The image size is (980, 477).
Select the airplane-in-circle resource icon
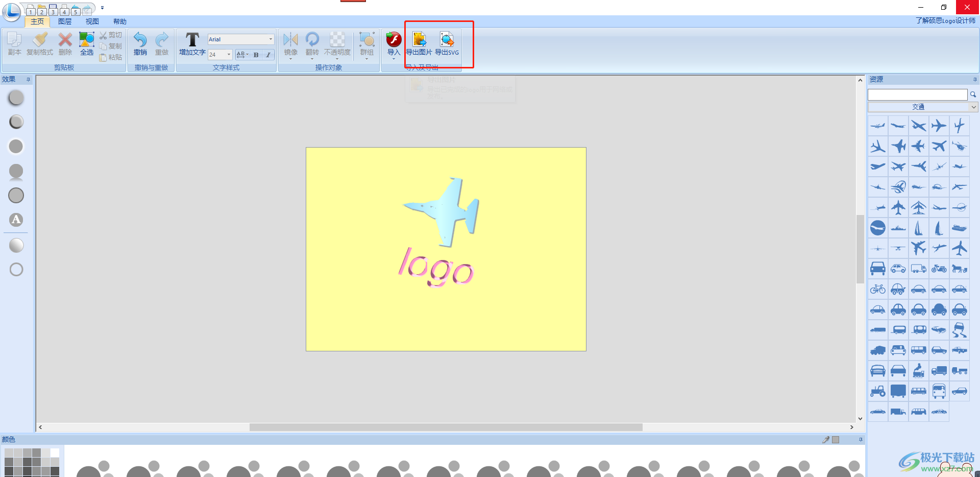(878, 228)
